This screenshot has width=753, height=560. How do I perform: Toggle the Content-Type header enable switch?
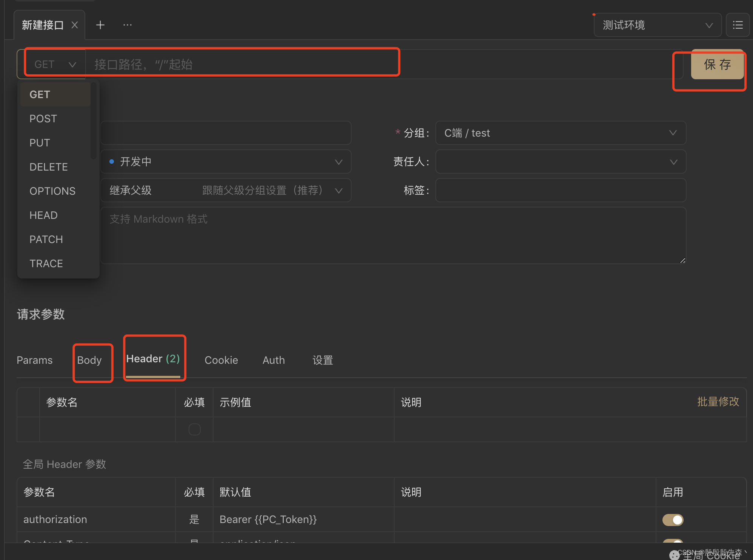pos(673,542)
